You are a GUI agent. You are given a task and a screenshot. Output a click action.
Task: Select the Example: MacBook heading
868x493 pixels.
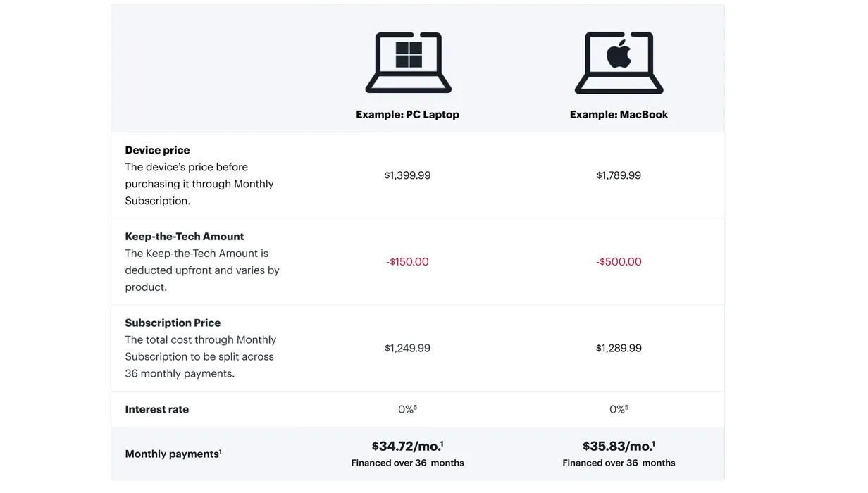(619, 114)
